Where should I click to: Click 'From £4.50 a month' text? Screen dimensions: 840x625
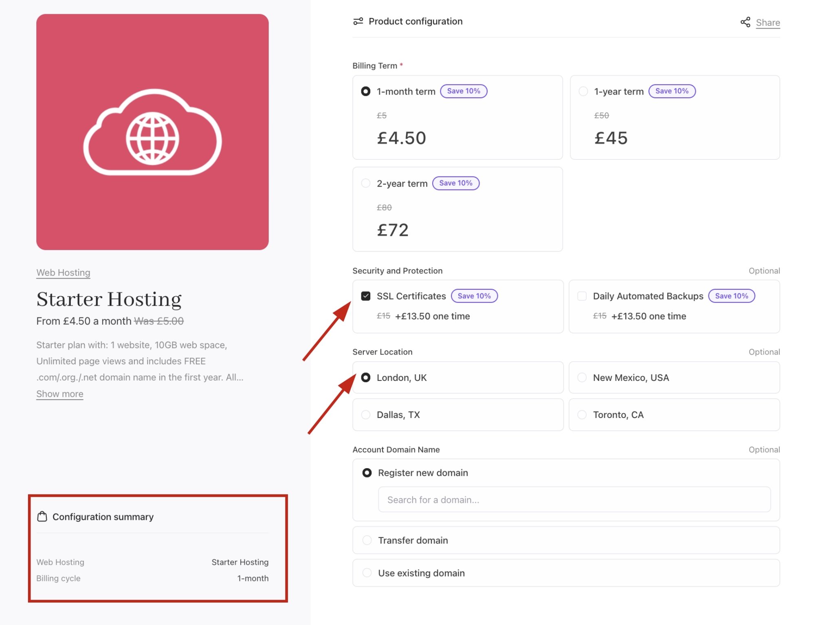point(84,321)
